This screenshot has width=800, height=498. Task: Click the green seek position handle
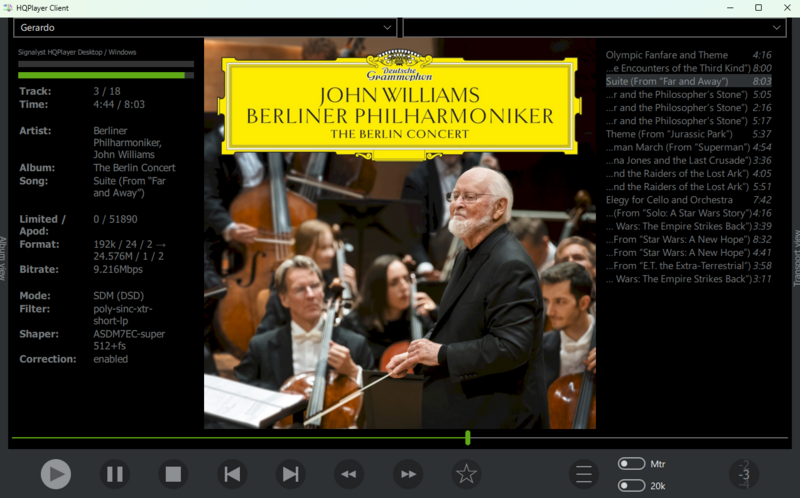point(467,438)
